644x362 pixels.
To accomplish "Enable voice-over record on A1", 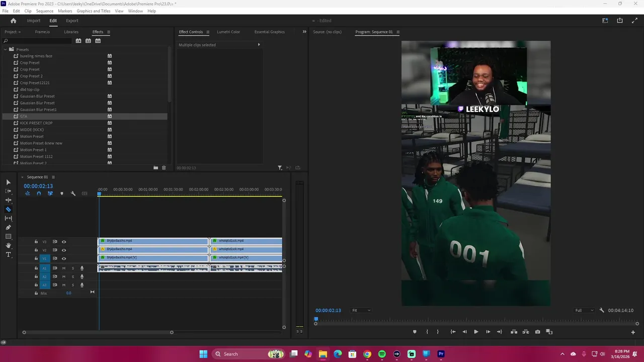I will (x=82, y=268).
